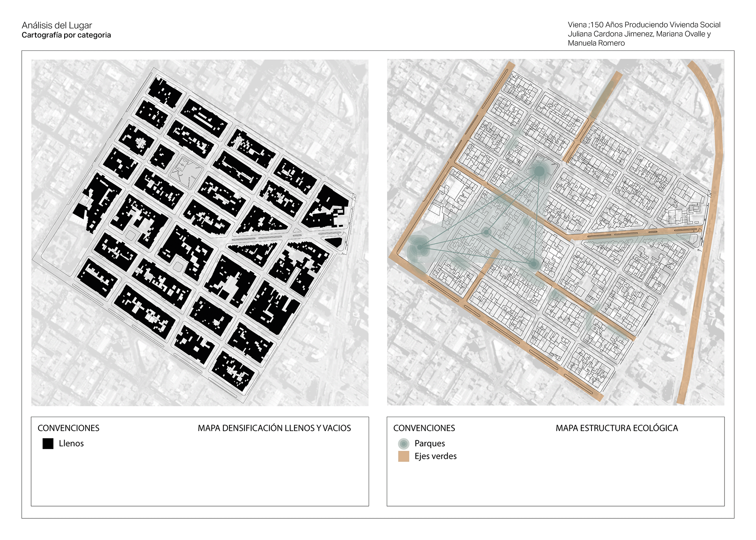Viewport: 756px width, 540px height.
Task: Click the Parques legend circle icon
Action: 404,444
